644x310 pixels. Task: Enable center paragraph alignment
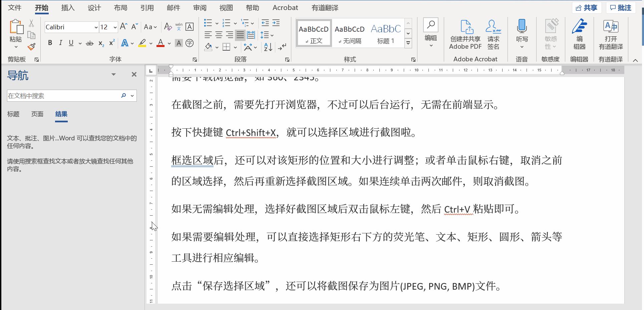[219, 35]
